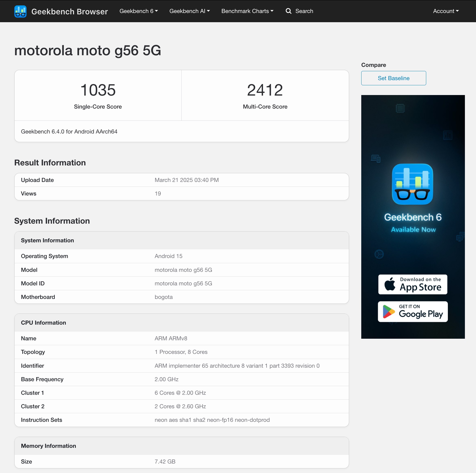Click the Views value 19

coord(158,194)
